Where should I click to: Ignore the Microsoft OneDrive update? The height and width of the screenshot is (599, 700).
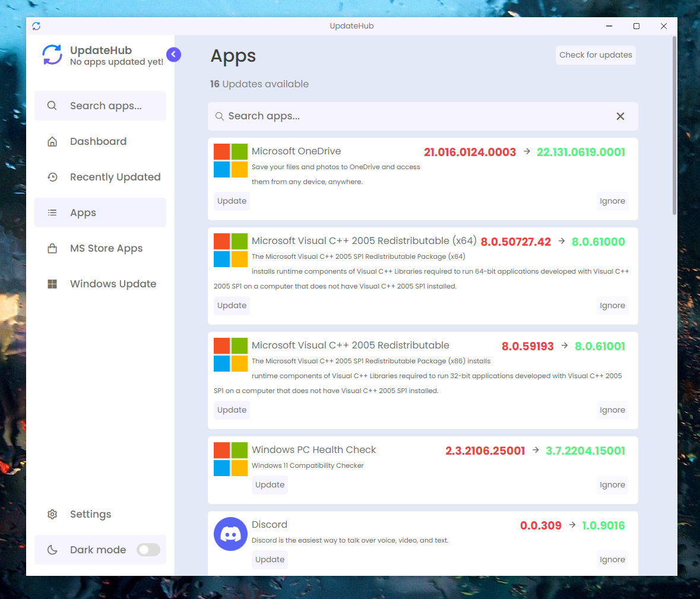(x=612, y=201)
